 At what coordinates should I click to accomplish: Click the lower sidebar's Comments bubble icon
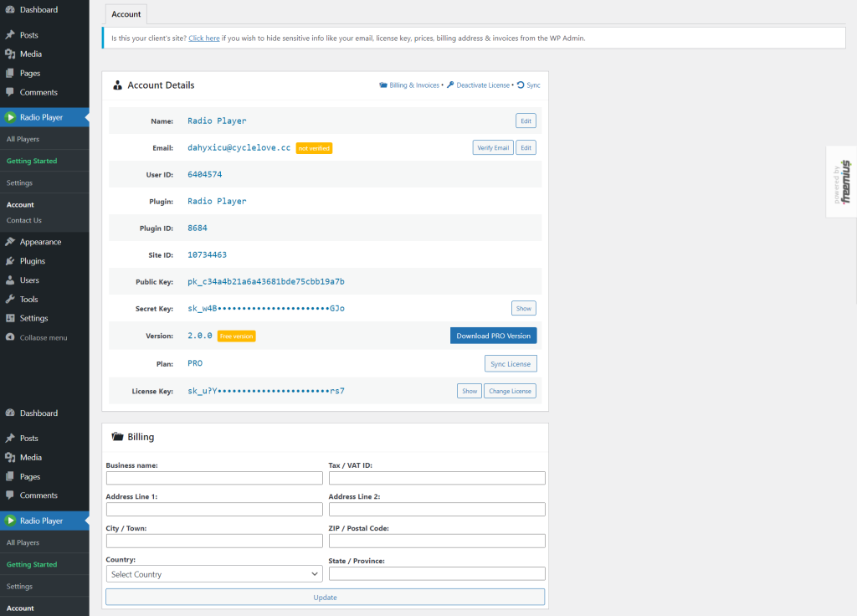pyautogui.click(x=10, y=495)
